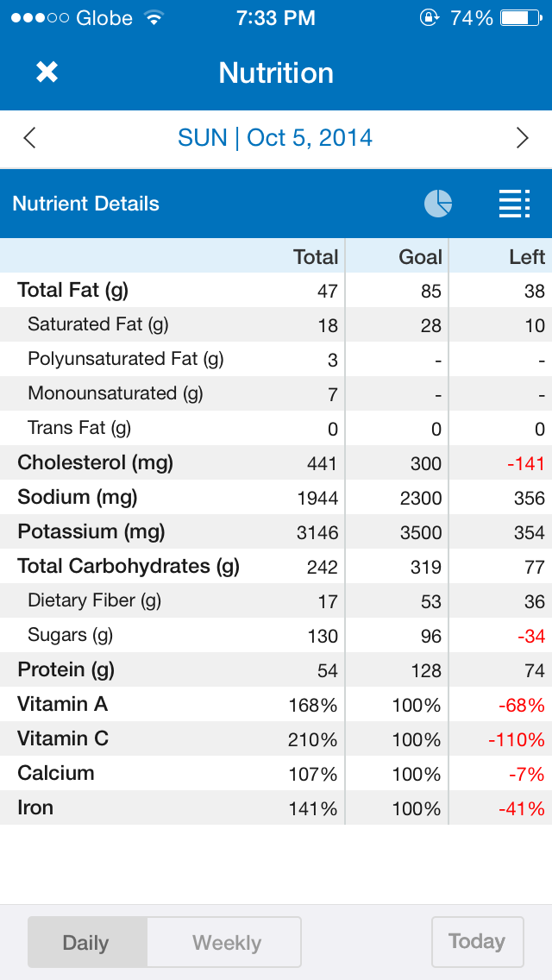
Task: Select the Daily view toggle
Action: coord(87,942)
